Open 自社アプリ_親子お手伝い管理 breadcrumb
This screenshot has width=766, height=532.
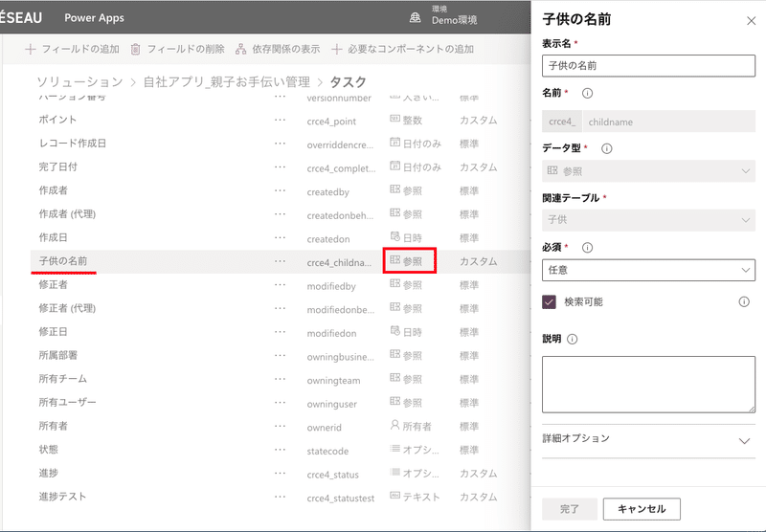[226, 82]
